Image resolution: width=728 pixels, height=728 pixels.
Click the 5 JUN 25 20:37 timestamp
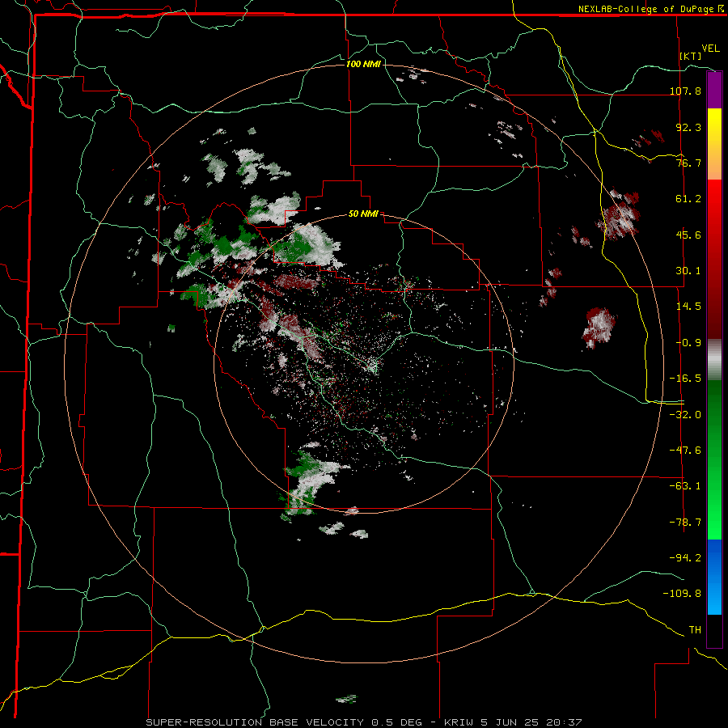[531, 722]
